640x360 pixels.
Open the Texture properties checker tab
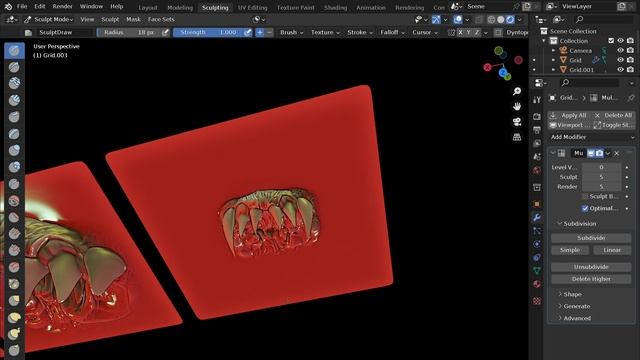click(x=537, y=301)
